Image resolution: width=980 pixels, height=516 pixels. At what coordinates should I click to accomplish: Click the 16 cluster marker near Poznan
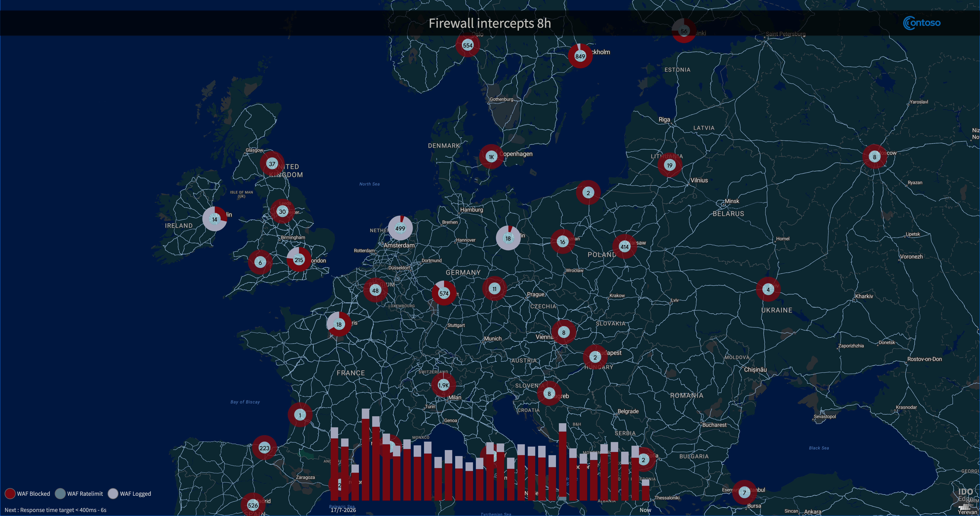coord(563,242)
